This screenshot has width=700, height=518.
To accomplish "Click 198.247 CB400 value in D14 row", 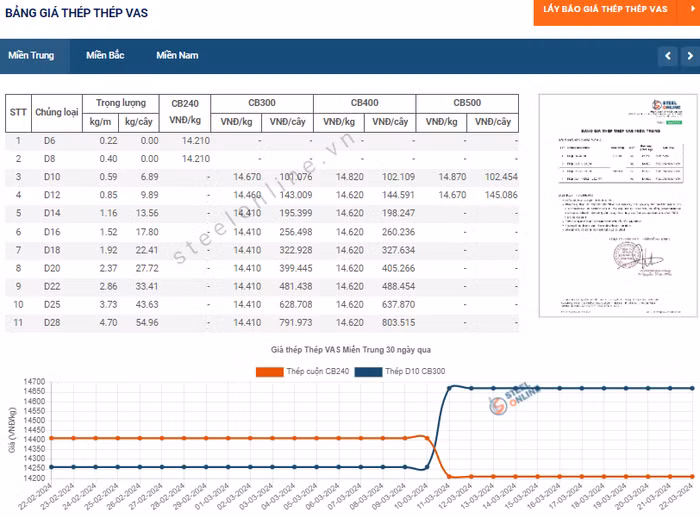I will pos(398,213).
